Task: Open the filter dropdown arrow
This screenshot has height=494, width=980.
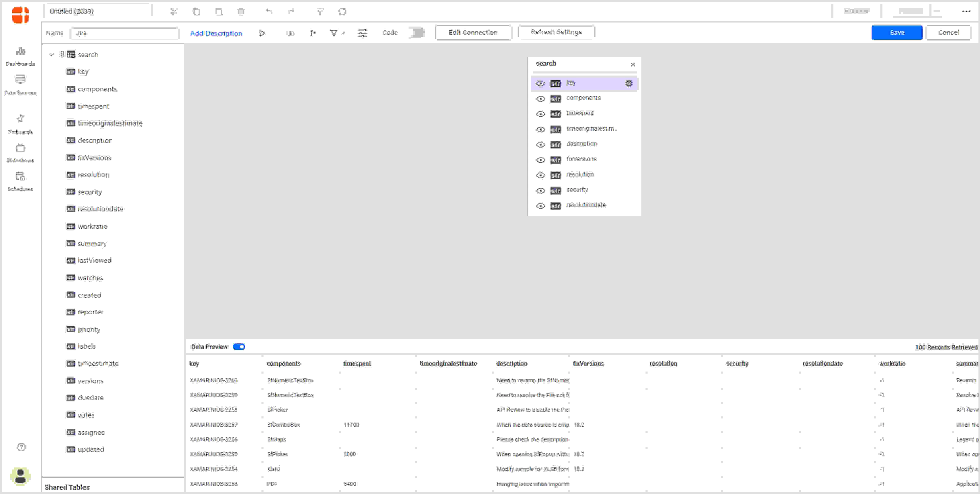Action: coord(343,33)
